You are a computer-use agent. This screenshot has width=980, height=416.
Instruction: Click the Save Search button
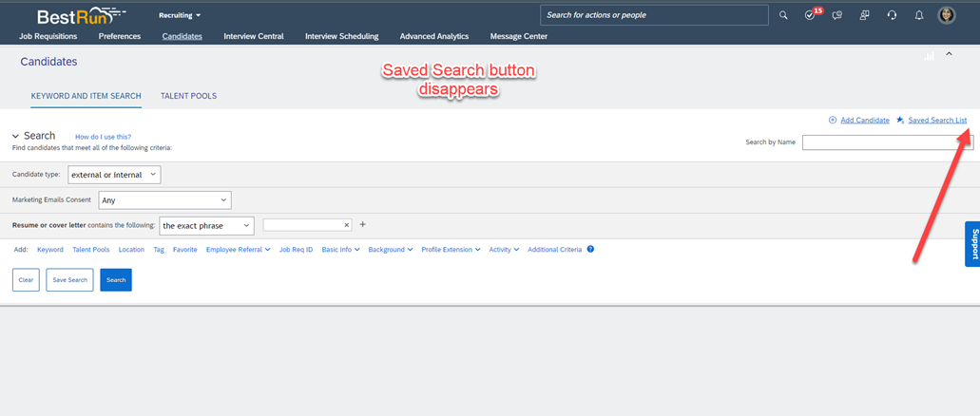(70, 280)
